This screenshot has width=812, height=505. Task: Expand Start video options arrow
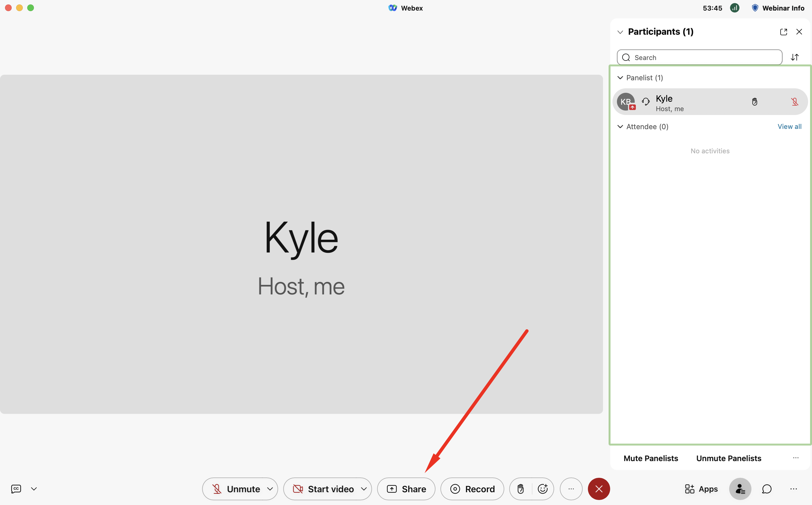(363, 489)
